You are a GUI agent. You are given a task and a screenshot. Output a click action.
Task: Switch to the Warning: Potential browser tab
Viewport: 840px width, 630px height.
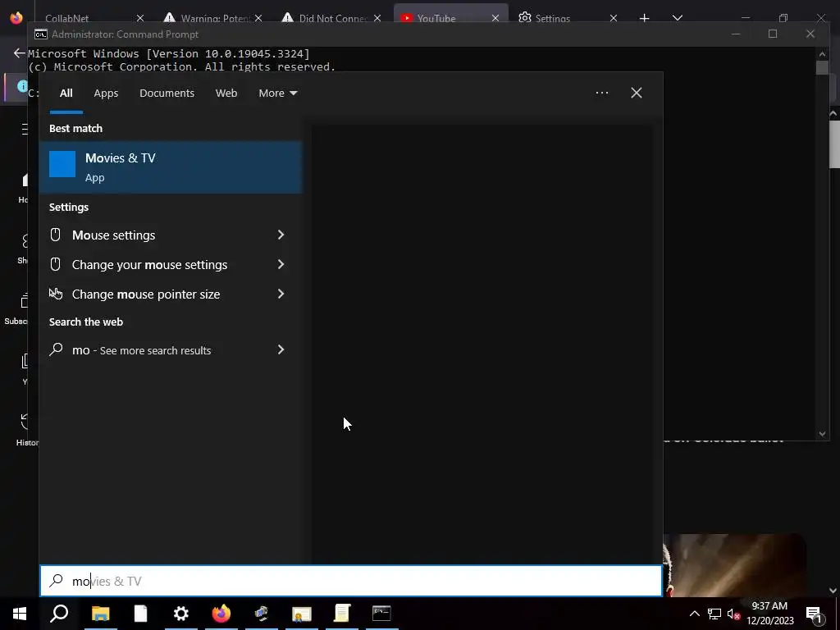[x=214, y=18]
